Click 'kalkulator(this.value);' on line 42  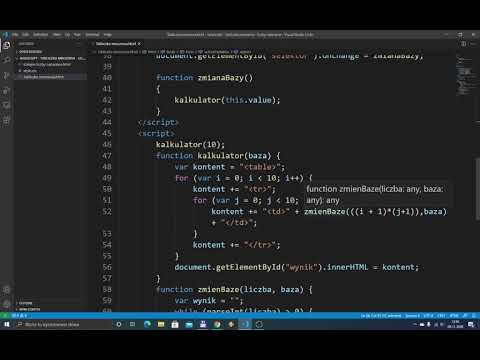[227, 100]
